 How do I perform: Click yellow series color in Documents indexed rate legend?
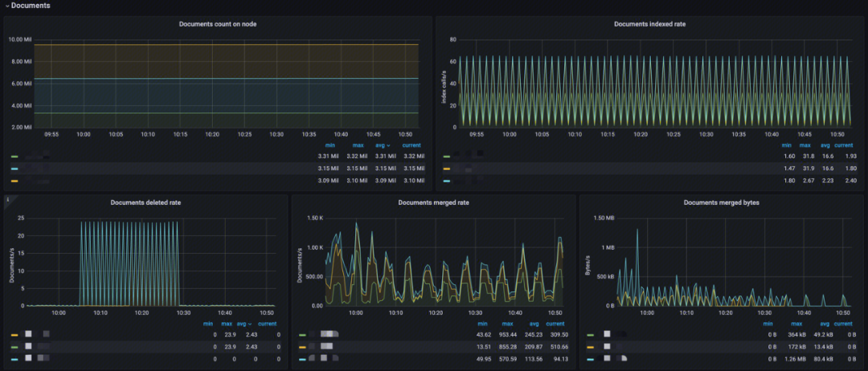click(447, 169)
